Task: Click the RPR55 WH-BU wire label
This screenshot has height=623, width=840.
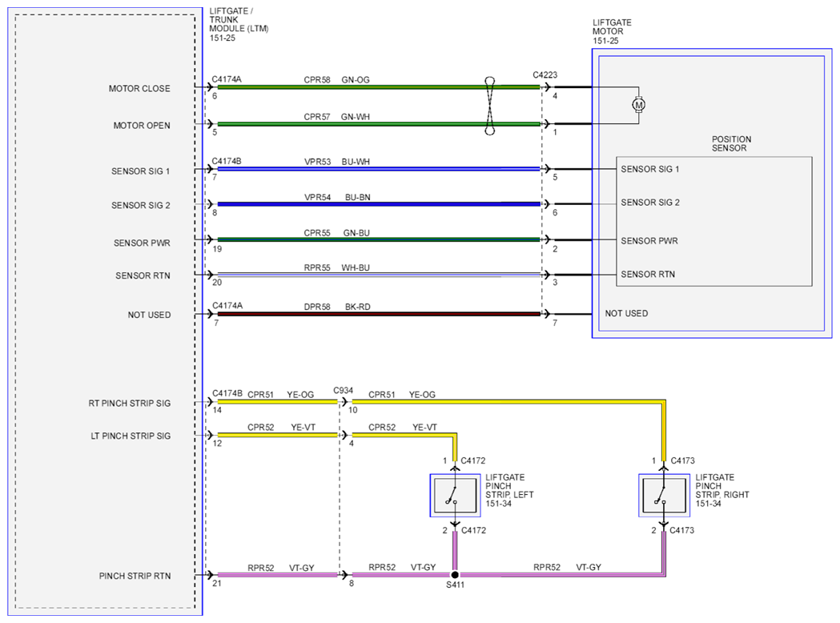Action: [336, 267]
